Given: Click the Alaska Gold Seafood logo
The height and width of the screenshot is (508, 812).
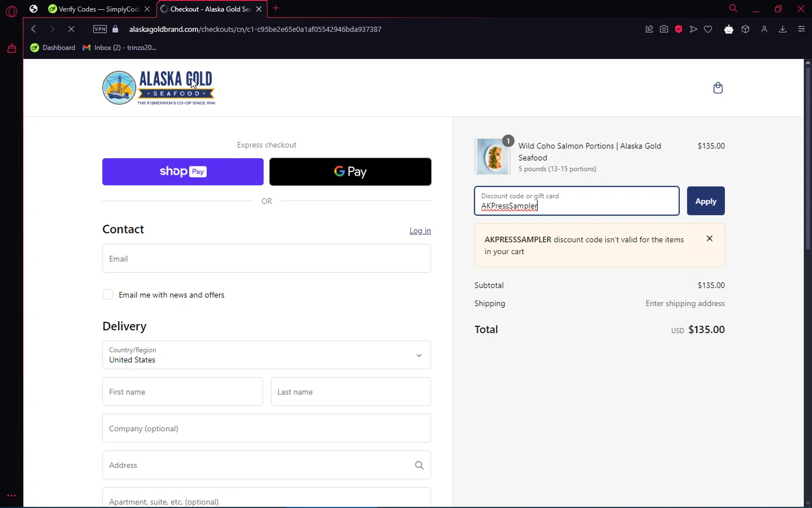Looking at the screenshot, I should (159, 88).
